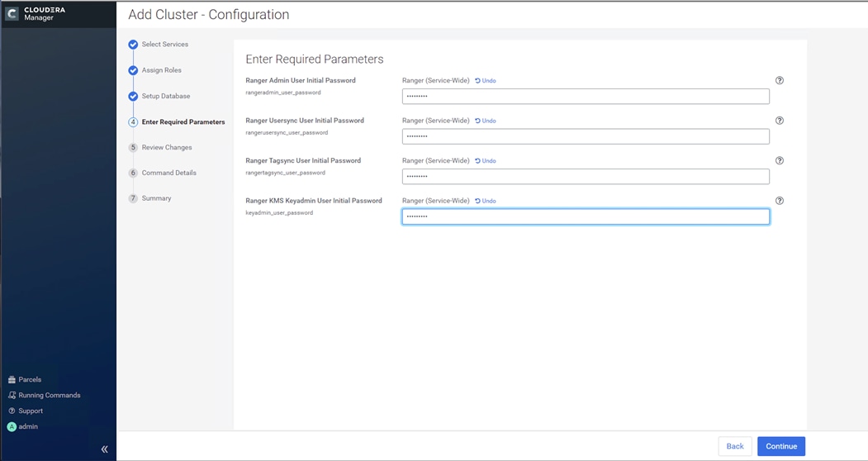Click the keyadmin_user_password text
The height and width of the screenshot is (461, 868).
[279, 213]
